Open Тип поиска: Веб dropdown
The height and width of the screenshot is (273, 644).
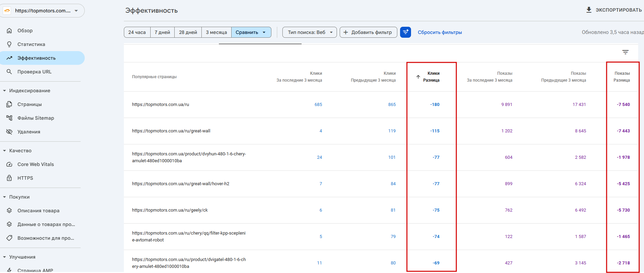coord(309,32)
